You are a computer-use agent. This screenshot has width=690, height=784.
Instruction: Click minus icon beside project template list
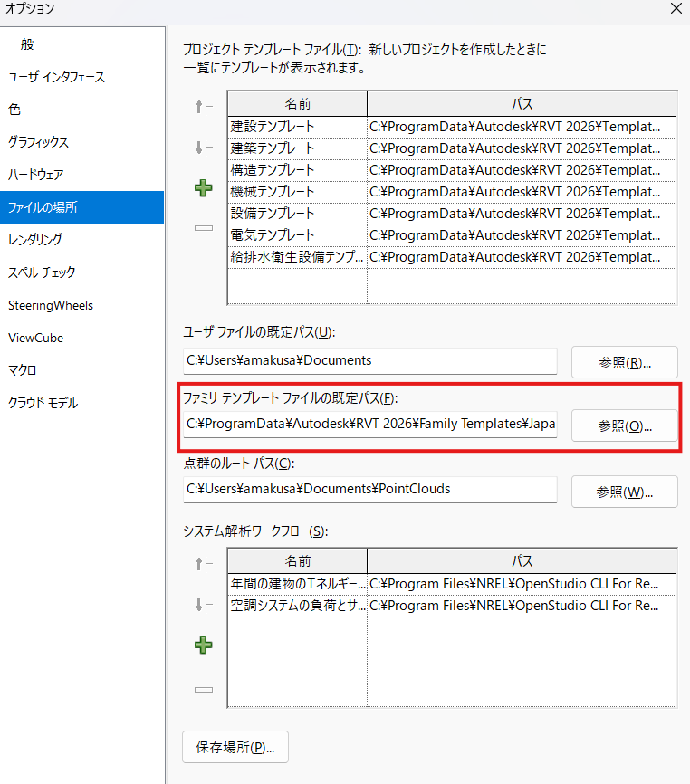pos(204,227)
